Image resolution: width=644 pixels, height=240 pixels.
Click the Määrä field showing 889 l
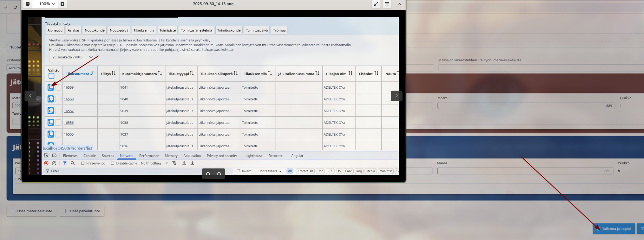526,106
